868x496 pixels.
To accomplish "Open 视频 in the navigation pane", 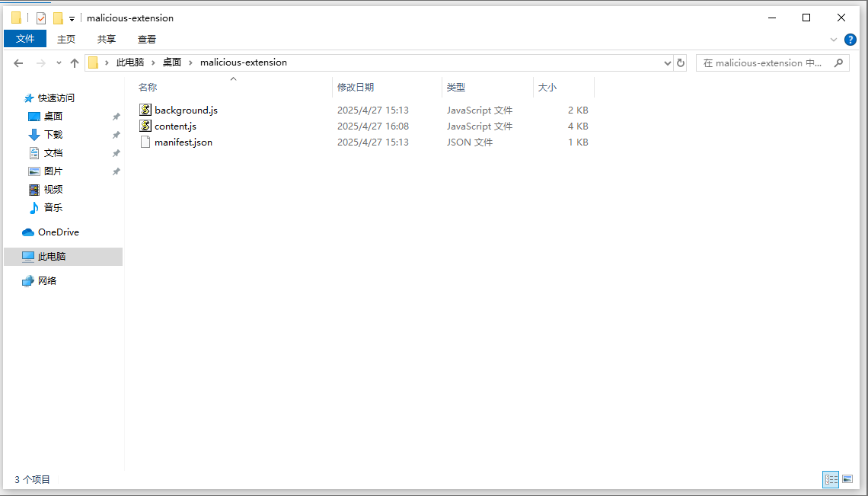I will 53,190.
